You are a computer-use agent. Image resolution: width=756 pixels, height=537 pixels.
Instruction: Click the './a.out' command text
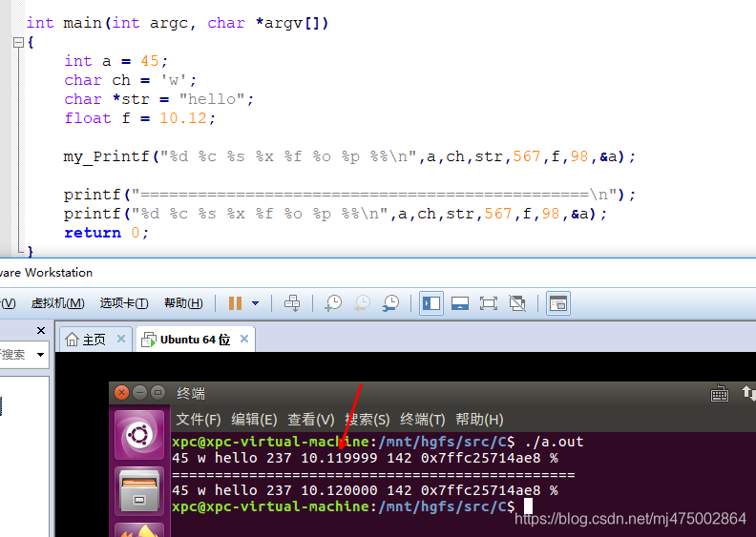point(554,442)
